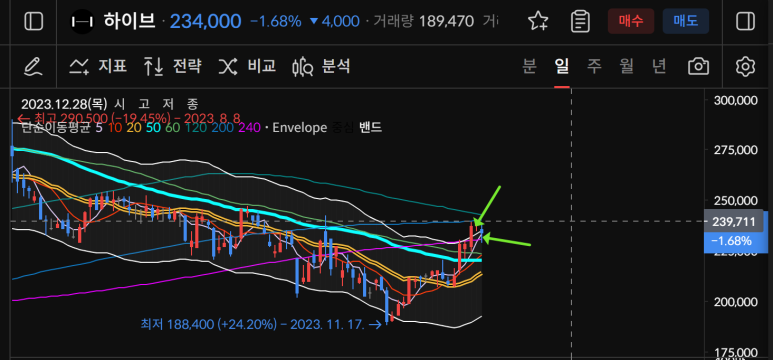773x360 pixels.
Task: Click the 하이브 stock name
Action: pyautogui.click(x=129, y=21)
